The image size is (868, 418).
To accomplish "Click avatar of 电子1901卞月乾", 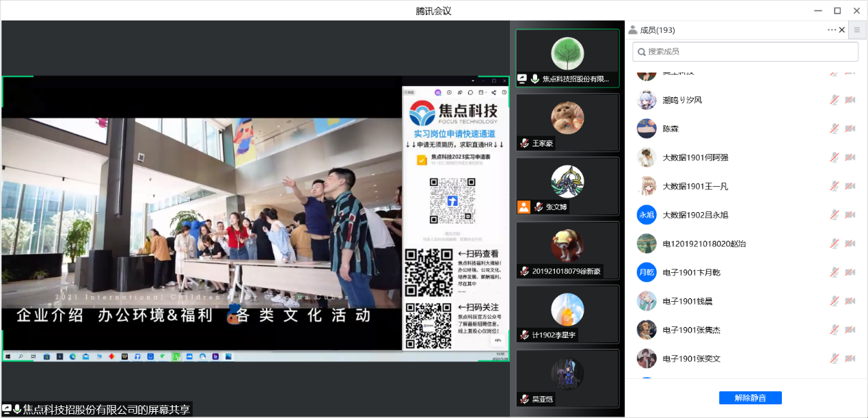I will [647, 272].
